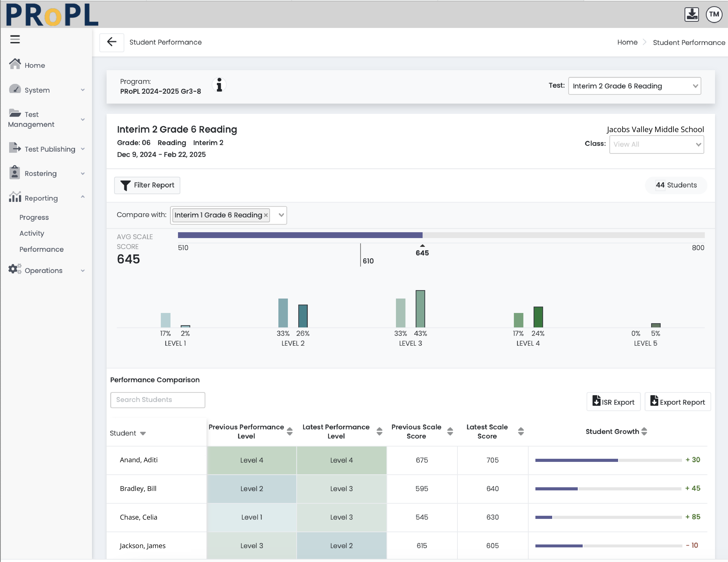Click the Search Students field
Viewport: 728px width, 562px height.
click(x=157, y=400)
